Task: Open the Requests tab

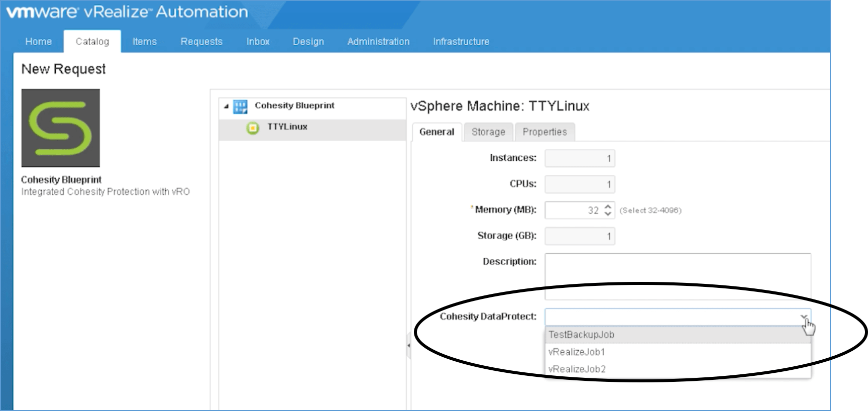Action: (201, 42)
